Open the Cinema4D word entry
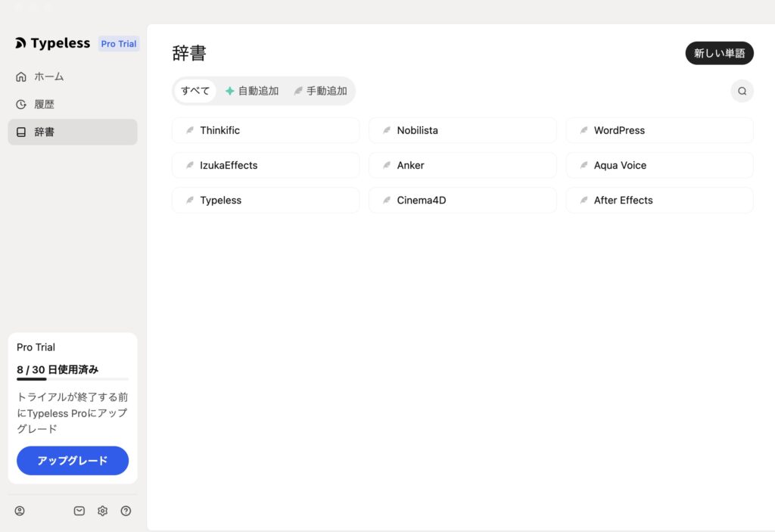The width and height of the screenshot is (775, 532). [462, 200]
